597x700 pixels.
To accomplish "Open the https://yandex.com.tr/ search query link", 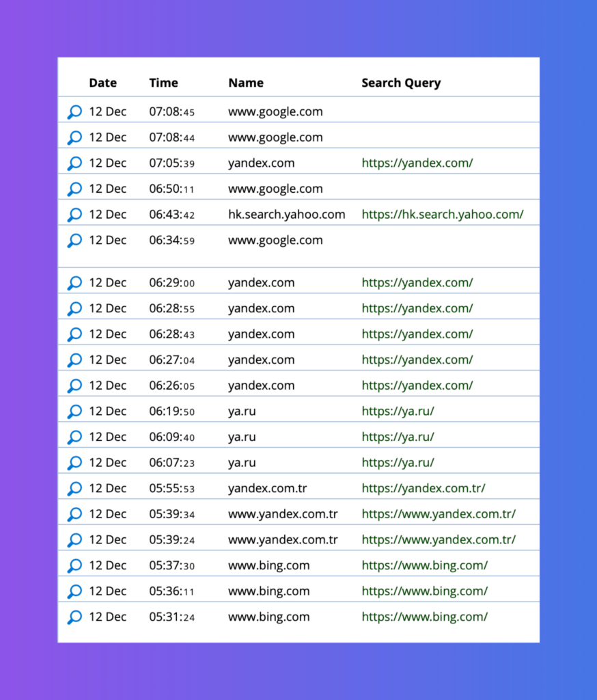I will click(423, 489).
